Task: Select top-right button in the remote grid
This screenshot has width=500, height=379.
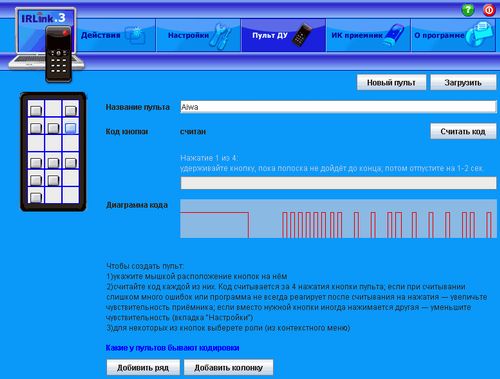Action: pyautogui.click(x=71, y=110)
